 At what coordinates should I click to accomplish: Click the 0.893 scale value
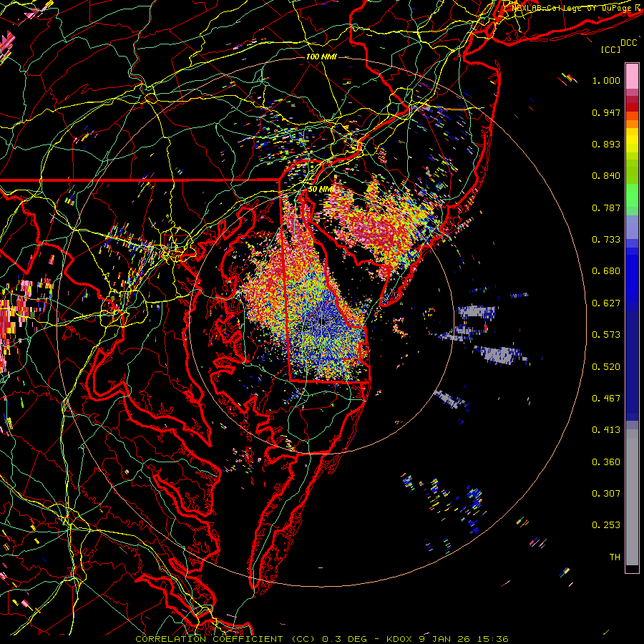(606, 144)
